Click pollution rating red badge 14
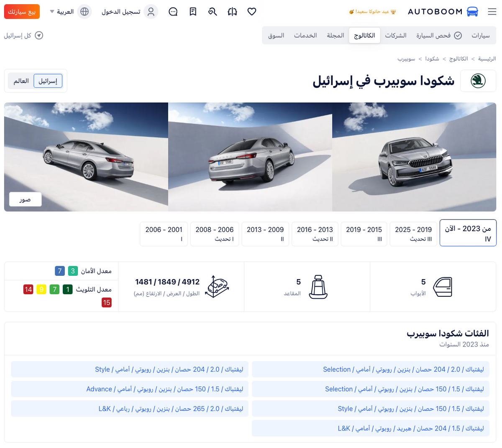The image size is (502, 448). tap(28, 289)
